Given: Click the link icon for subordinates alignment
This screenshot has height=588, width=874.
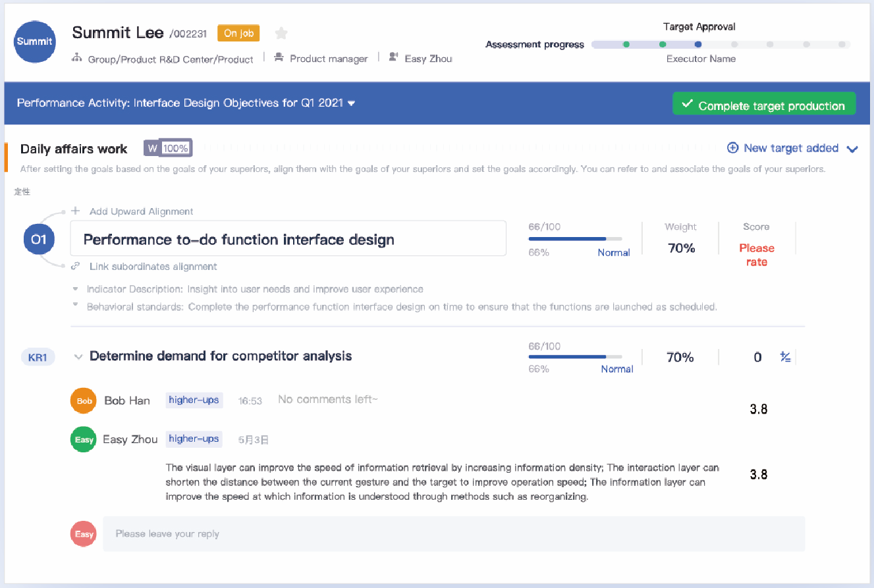Looking at the screenshot, I should point(76,266).
